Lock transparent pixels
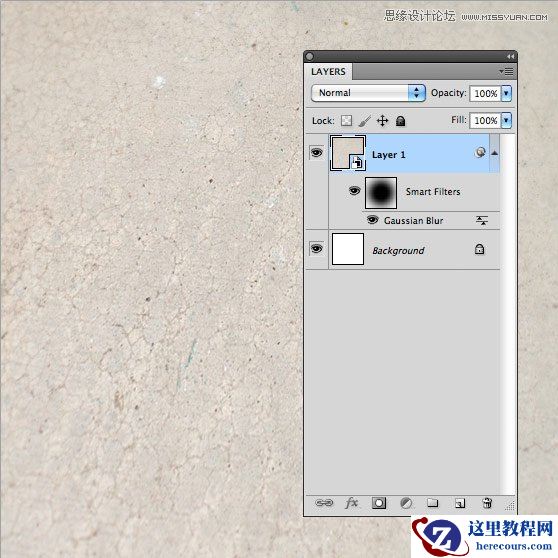558x558 pixels. click(x=346, y=121)
